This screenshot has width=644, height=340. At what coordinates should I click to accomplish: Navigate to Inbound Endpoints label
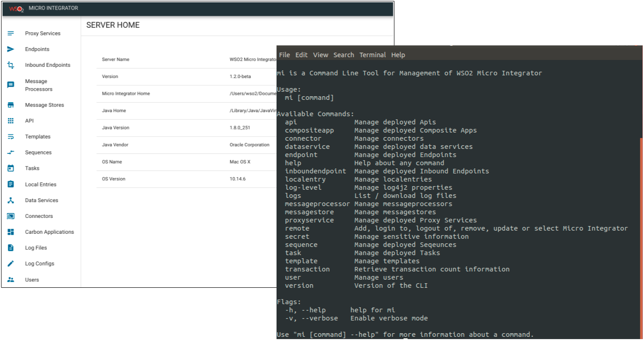(48, 65)
